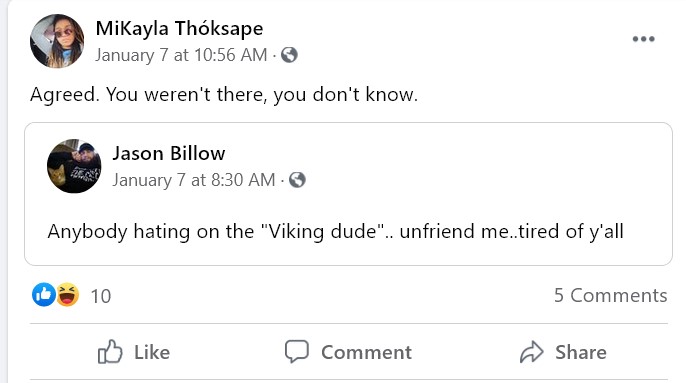This screenshot has width=686, height=383.
Task: Click the speech bubble Comment icon
Action: point(297,352)
